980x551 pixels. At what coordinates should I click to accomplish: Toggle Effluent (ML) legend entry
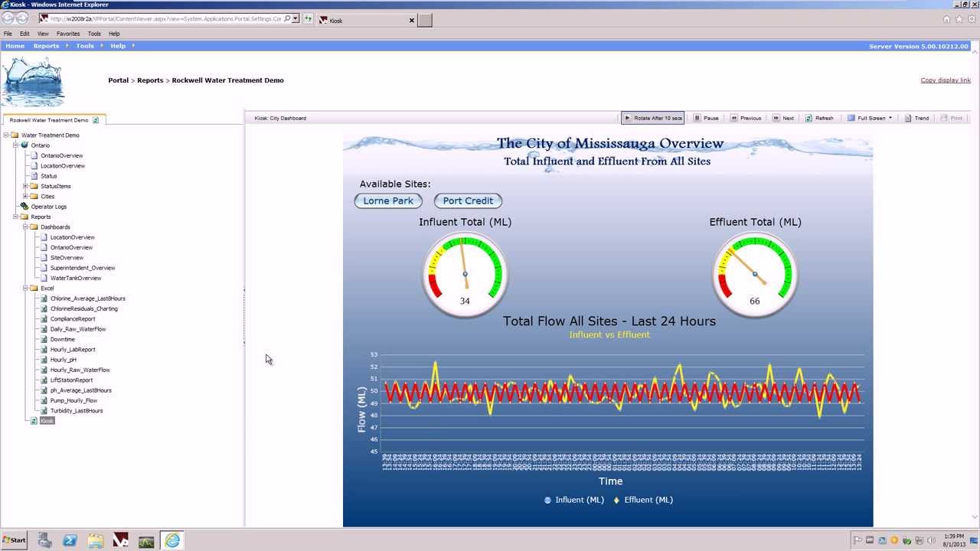(643, 500)
